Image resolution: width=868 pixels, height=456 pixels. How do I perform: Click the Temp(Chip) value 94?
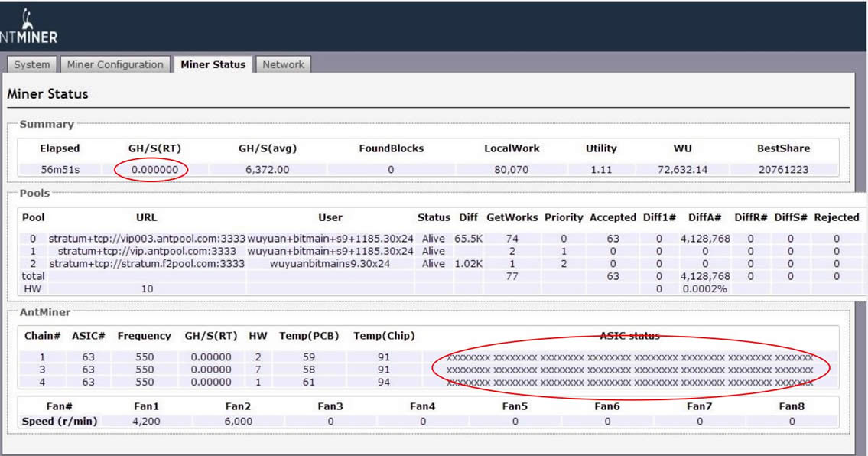coord(383,382)
